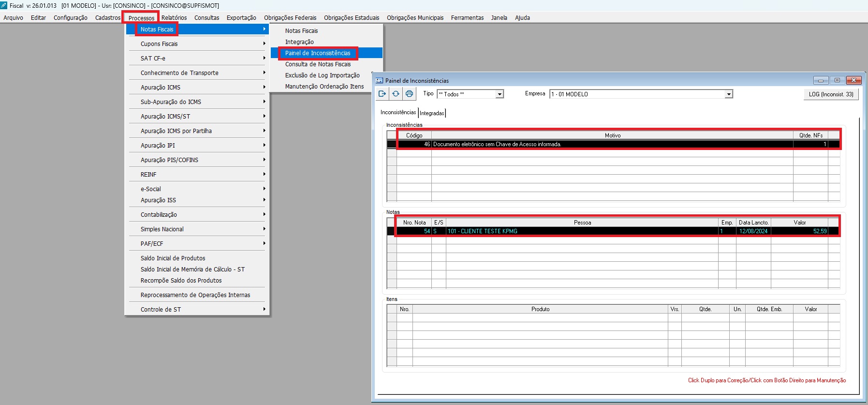Open the Editar menu
This screenshot has height=405, width=868.
(x=38, y=17)
